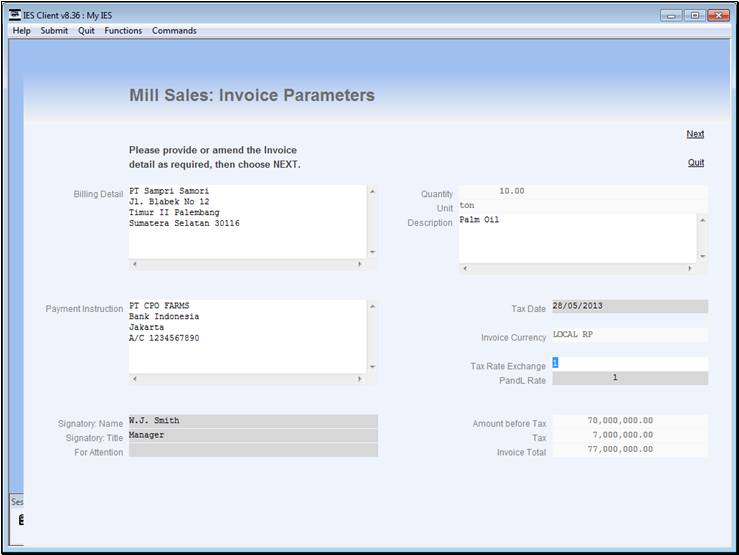The height and width of the screenshot is (555, 739).
Task: Click the Billing Detail scroll down arrow
Action: (372, 252)
